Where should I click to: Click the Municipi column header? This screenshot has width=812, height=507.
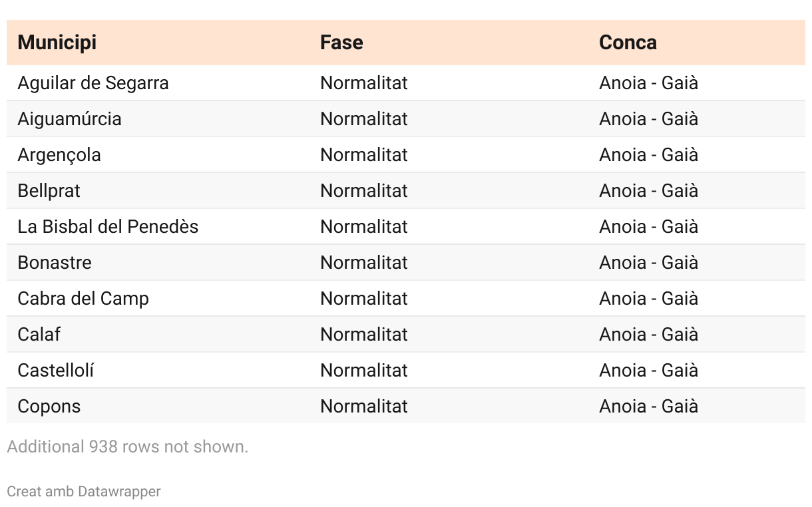click(57, 43)
